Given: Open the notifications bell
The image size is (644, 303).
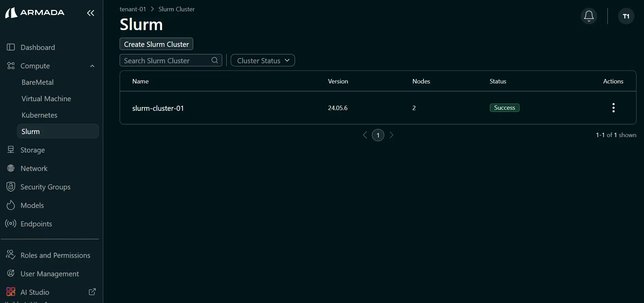Looking at the screenshot, I should click(x=589, y=16).
